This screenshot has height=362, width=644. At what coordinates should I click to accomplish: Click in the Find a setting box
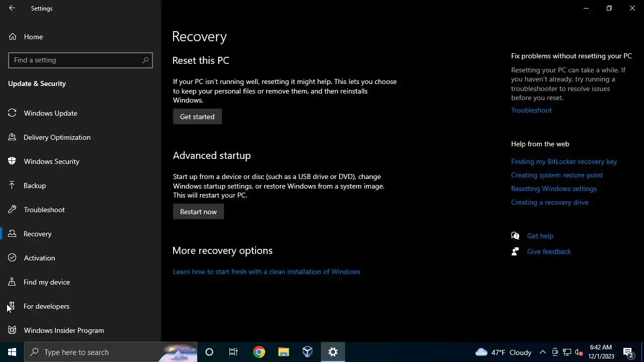(x=80, y=60)
